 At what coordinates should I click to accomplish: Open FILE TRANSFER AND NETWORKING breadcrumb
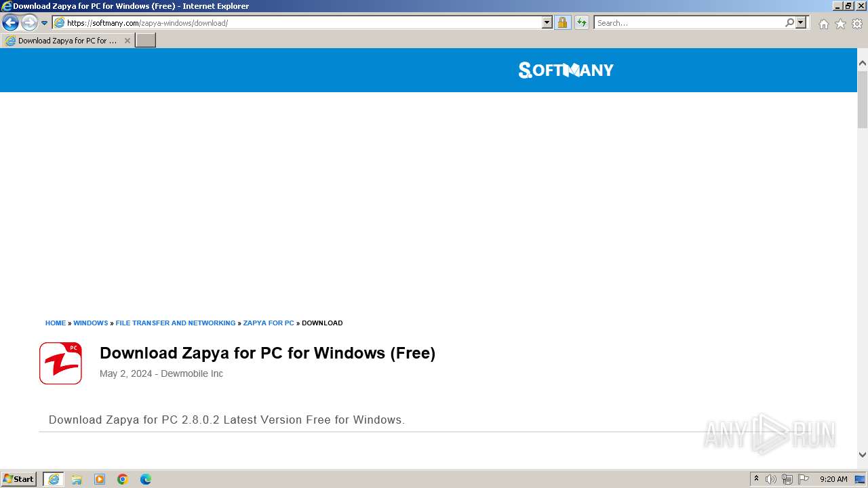(176, 323)
